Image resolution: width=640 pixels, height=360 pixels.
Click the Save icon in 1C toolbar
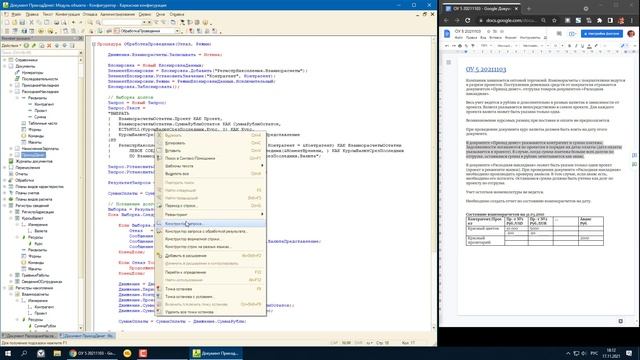tap(22, 22)
